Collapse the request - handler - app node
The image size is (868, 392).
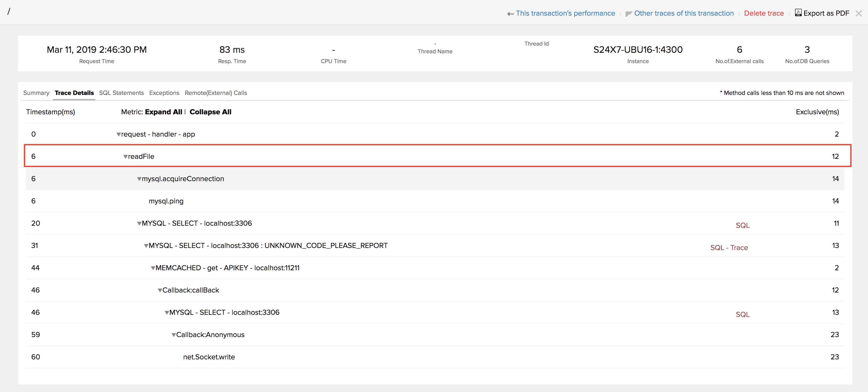pyautogui.click(x=119, y=135)
